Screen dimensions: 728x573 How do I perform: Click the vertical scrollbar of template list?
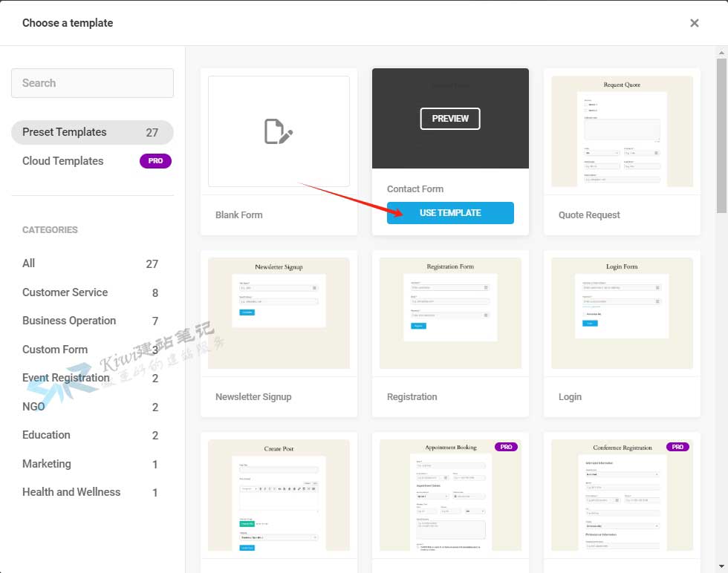pyautogui.click(x=721, y=126)
